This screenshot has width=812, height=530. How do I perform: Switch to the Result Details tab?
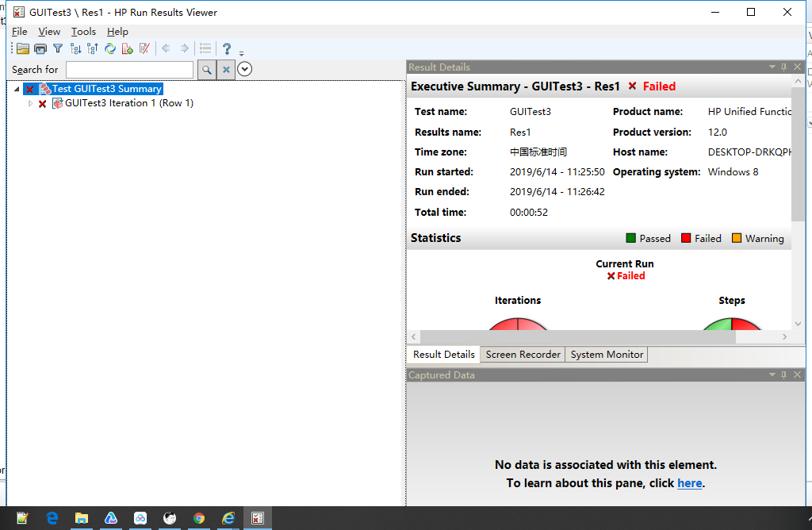coord(444,355)
